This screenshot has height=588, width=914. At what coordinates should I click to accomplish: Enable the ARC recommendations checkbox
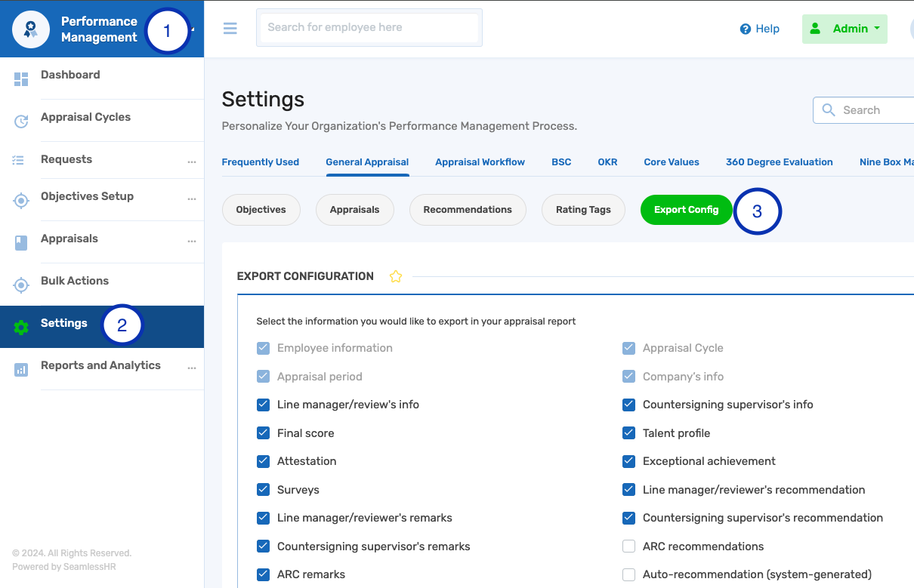(628, 546)
